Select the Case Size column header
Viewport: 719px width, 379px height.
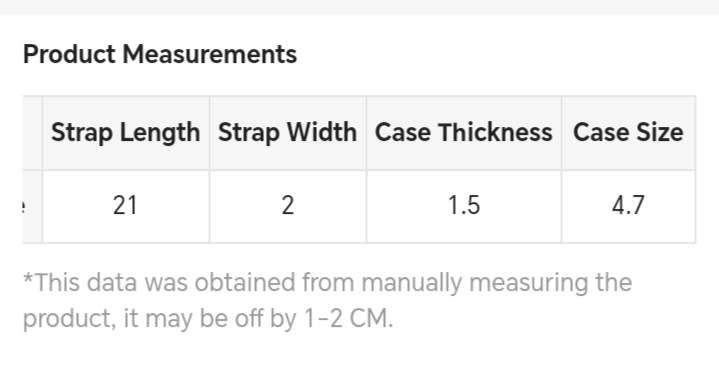click(x=628, y=133)
